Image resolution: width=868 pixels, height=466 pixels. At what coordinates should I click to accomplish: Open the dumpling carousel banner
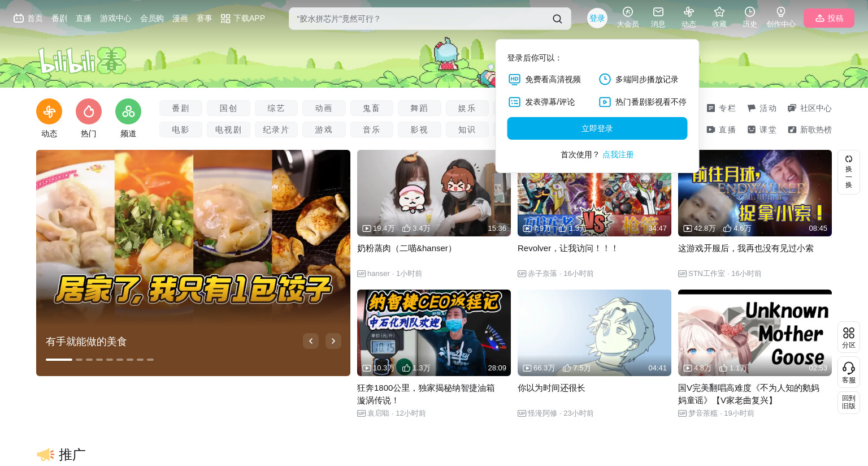click(x=193, y=263)
